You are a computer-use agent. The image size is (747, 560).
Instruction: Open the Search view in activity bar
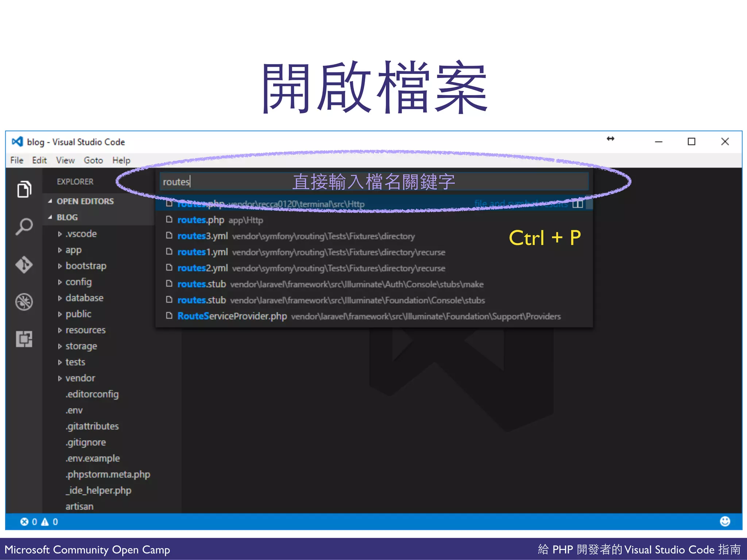24,226
